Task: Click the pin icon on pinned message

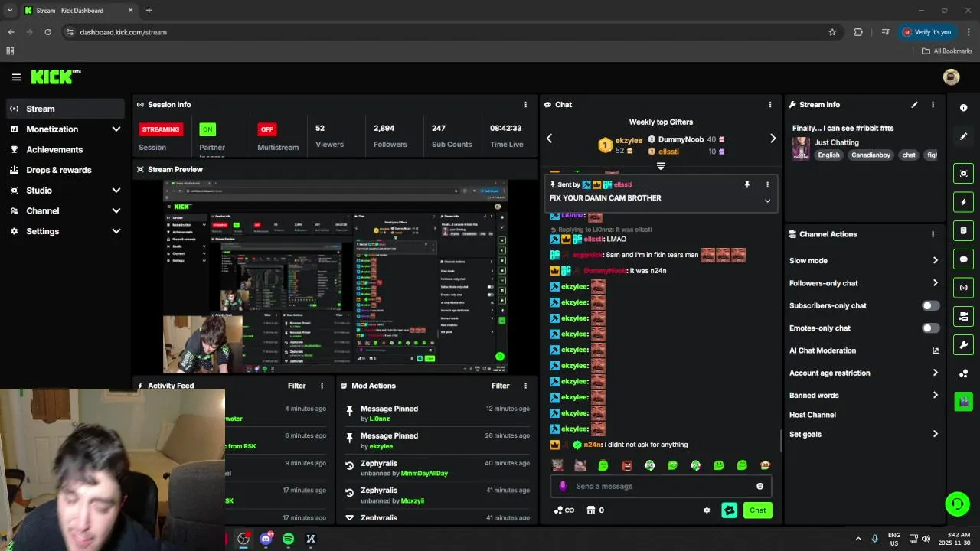Action: [x=747, y=184]
